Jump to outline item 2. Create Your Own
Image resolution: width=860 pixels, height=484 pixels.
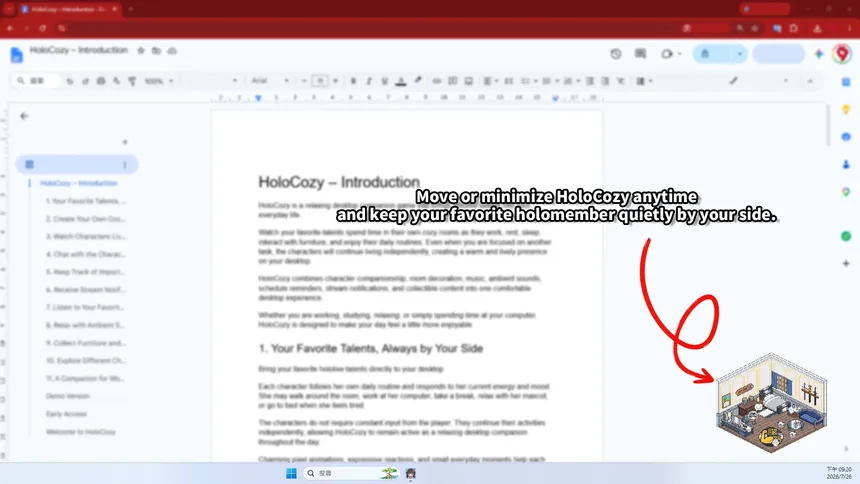pos(86,218)
